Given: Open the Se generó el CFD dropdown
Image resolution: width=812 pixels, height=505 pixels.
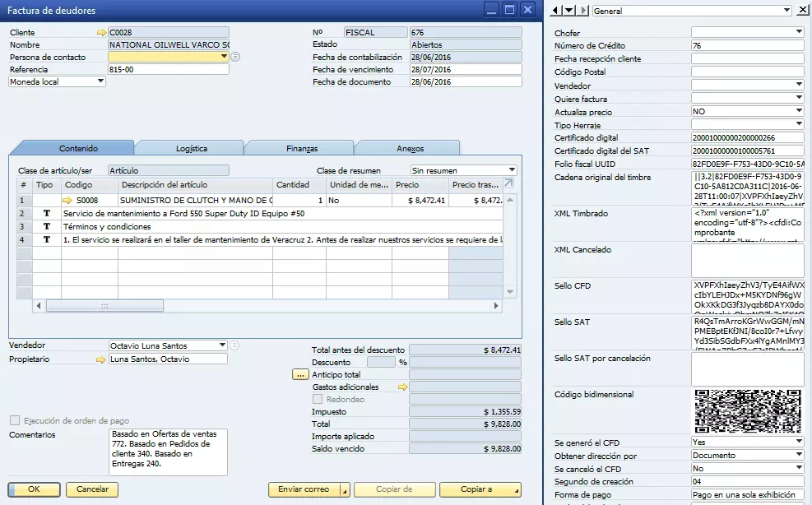Looking at the screenshot, I should point(798,442).
